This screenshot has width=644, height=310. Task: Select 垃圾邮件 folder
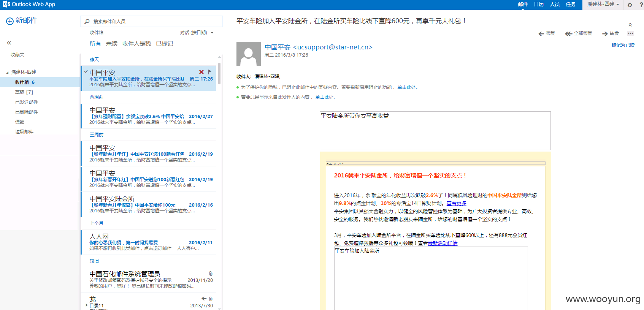pyautogui.click(x=40, y=131)
